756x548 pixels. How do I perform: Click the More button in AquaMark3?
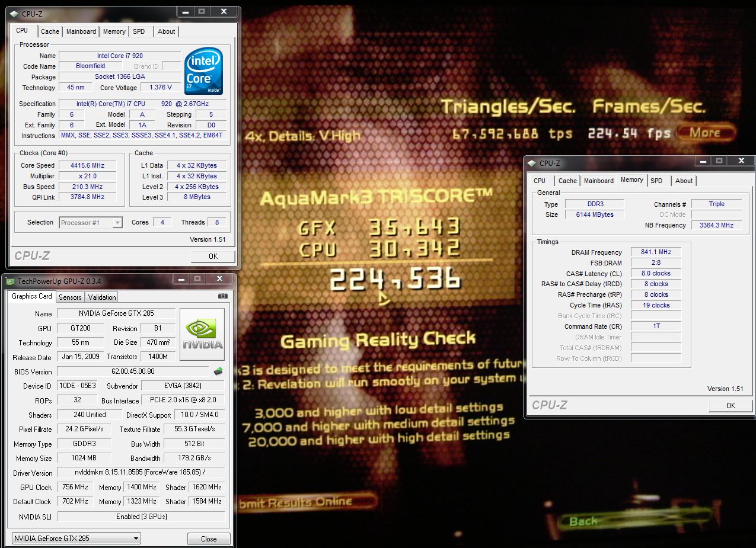[704, 133]
